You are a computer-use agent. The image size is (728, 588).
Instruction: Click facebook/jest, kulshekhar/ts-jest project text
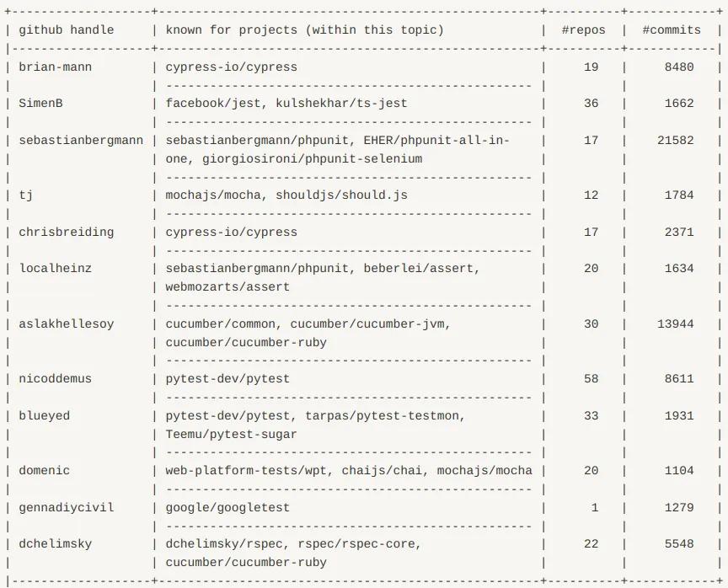286,104
